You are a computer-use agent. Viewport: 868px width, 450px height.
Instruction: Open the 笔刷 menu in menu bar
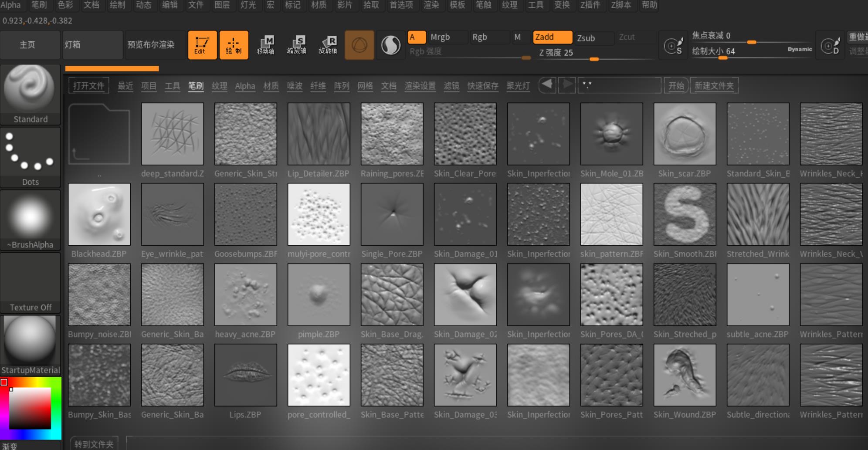(39, 5)
